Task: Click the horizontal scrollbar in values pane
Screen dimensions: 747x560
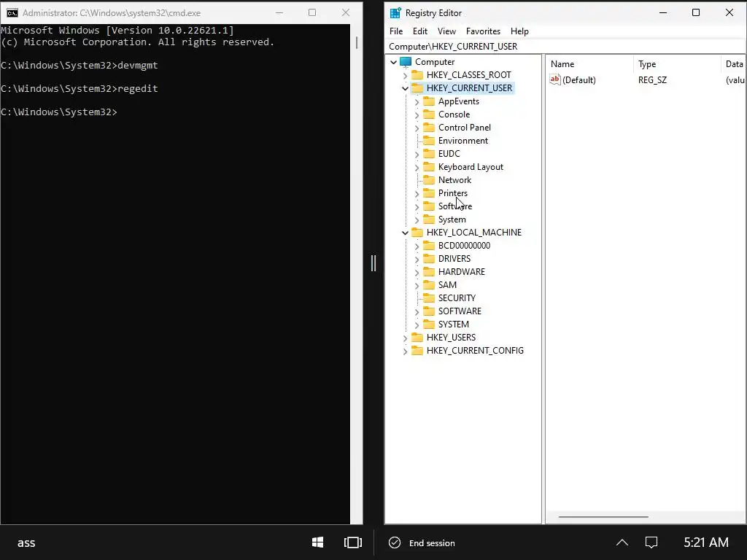Action: pyautogui.click(x=603, y=517)
